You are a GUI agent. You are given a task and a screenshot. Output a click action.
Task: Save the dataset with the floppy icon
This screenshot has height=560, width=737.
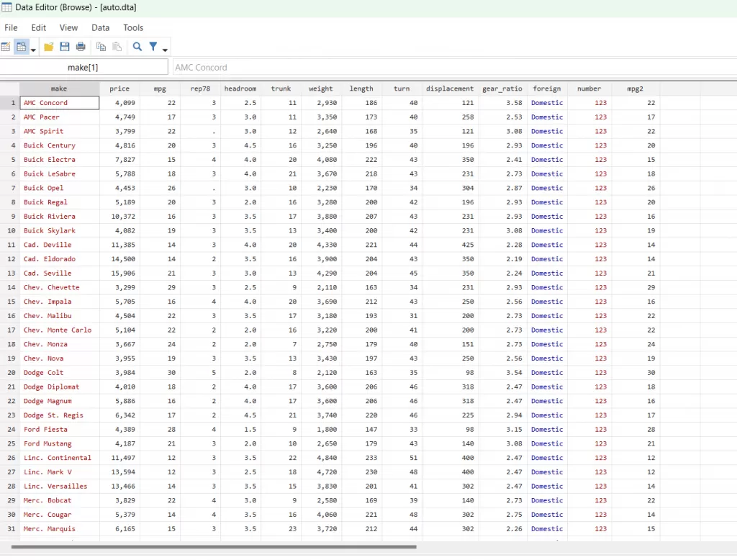(65, 47)
